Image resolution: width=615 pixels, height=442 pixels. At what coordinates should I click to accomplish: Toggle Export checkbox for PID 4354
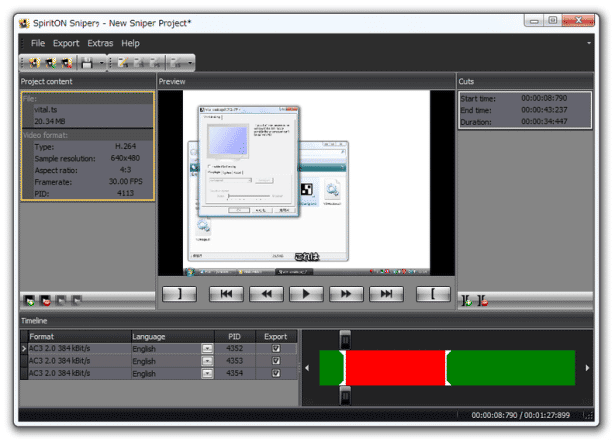pyautogui.click(x=276, y=373)
